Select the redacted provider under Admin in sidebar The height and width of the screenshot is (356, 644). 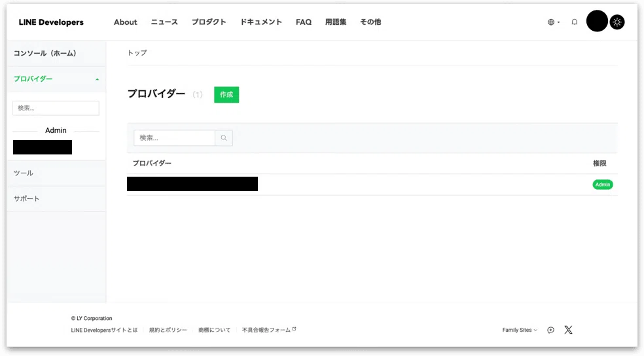(x=43, y=147)
